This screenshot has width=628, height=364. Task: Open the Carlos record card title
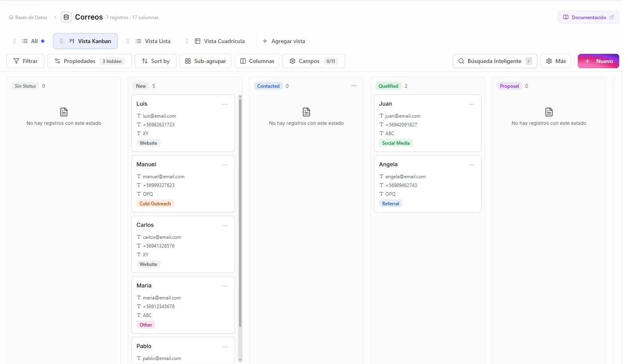(145, 225)
